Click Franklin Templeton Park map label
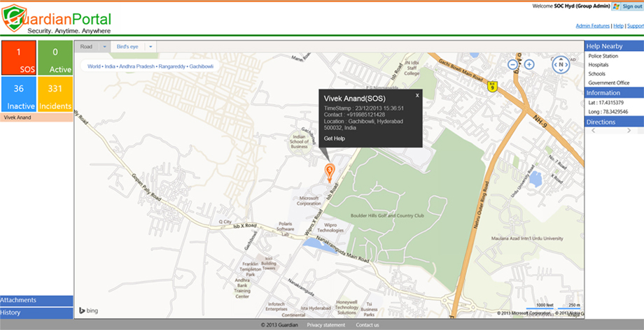The width and height of the screenshot is (644, 330). (251, 269)
